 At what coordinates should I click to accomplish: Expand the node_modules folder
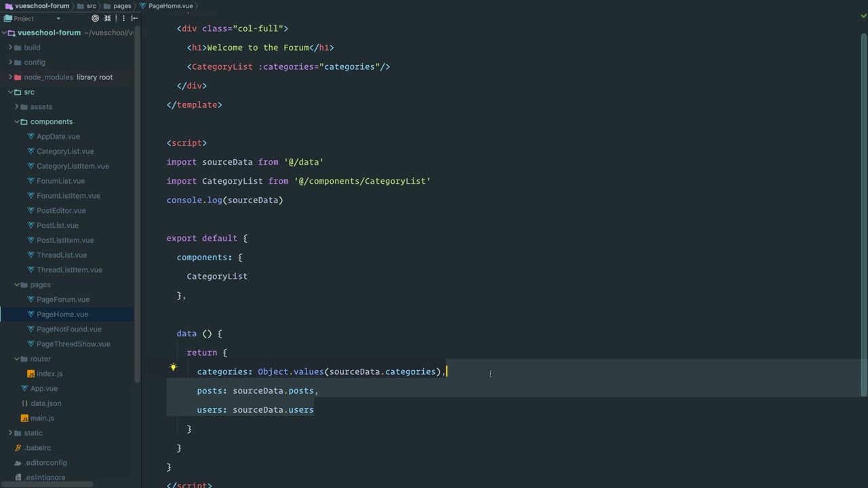tap(9, 77)
